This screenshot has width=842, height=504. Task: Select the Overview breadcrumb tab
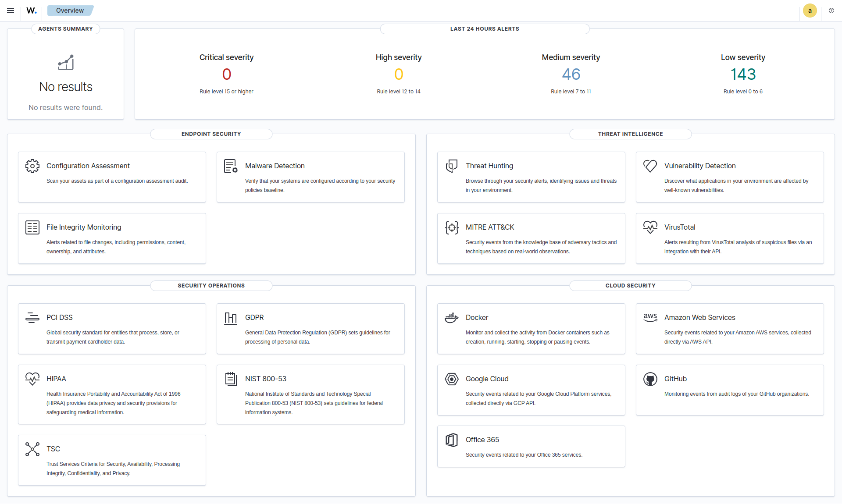(x=70, y=11)
